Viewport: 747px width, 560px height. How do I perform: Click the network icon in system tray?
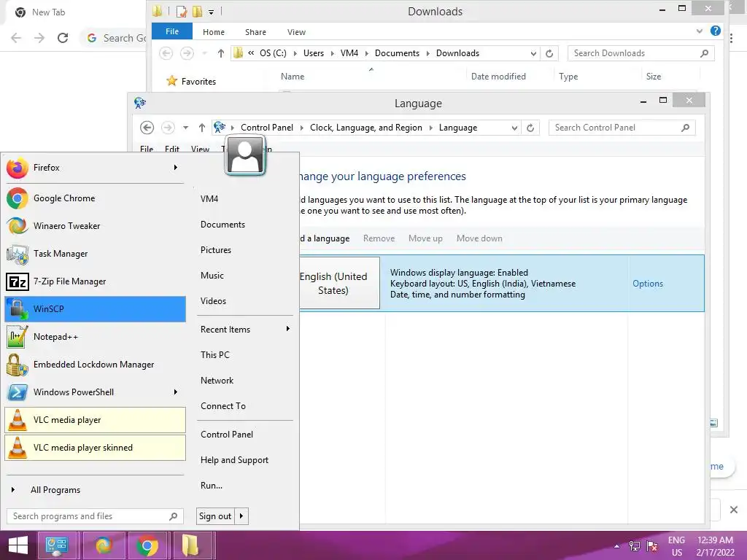click(x=635, y=545)
